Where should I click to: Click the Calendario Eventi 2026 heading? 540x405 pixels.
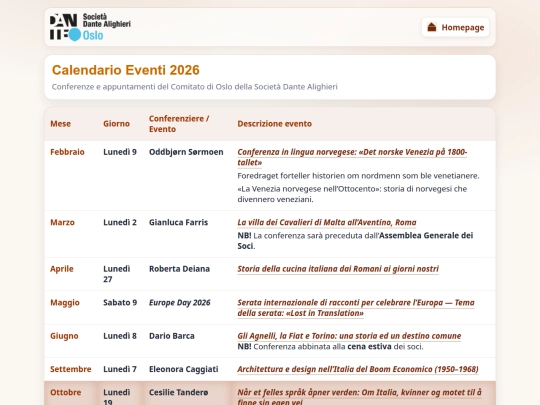click(x=126, y=70)
